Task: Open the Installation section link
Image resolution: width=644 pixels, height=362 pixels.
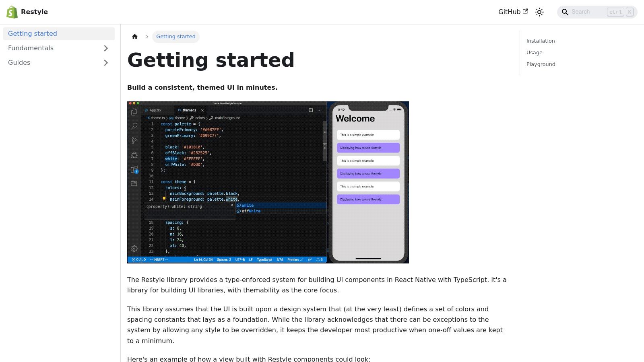Action: 541,41
